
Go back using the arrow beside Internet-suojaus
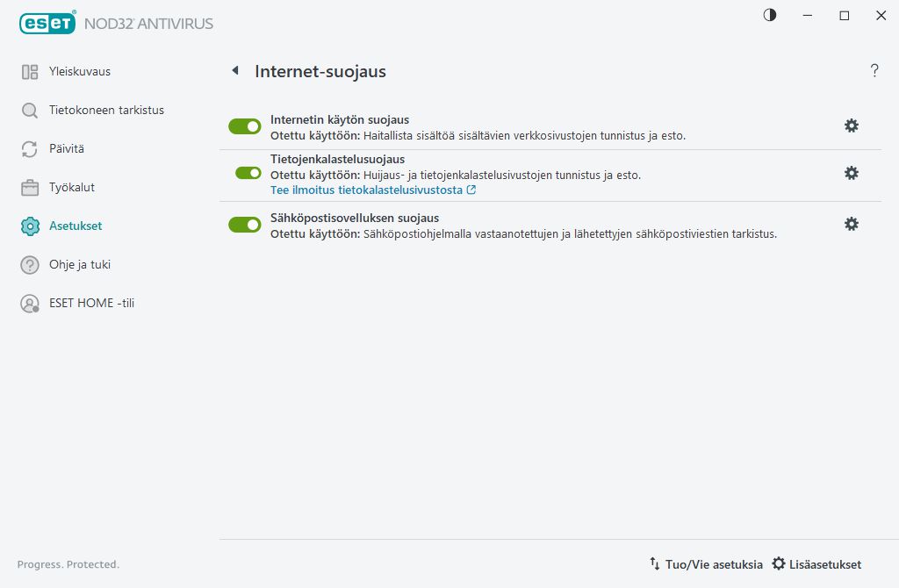pyautogui.click(x=234, y=71)
